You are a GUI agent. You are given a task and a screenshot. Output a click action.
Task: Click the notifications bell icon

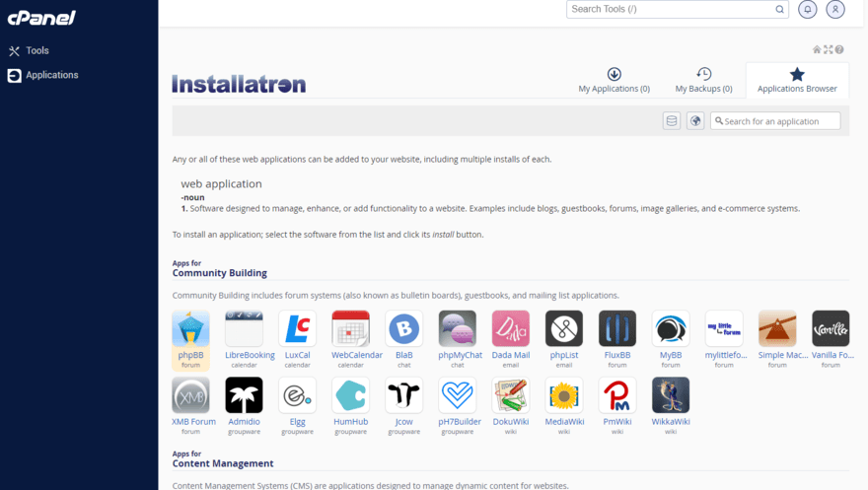click(x=807, y=9)
